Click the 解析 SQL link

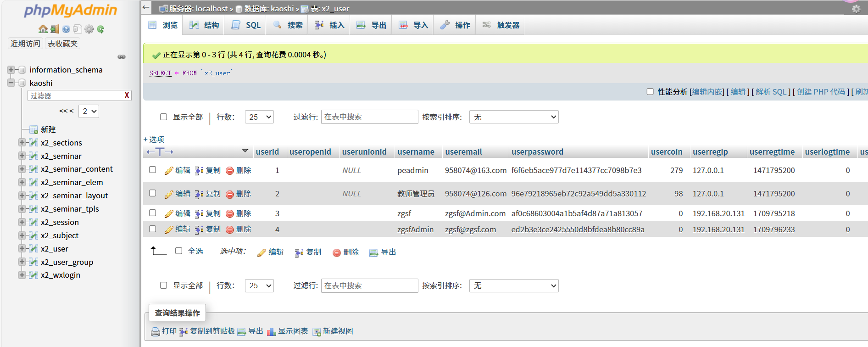[771, 92]
